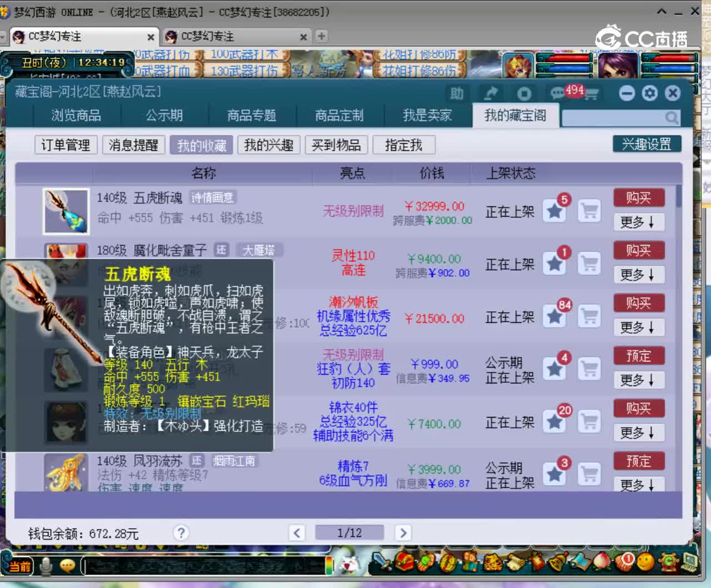
Task: Click 购买 for the ¥7400.00 item
Action: pyautogui.click(x=639, y=408)
